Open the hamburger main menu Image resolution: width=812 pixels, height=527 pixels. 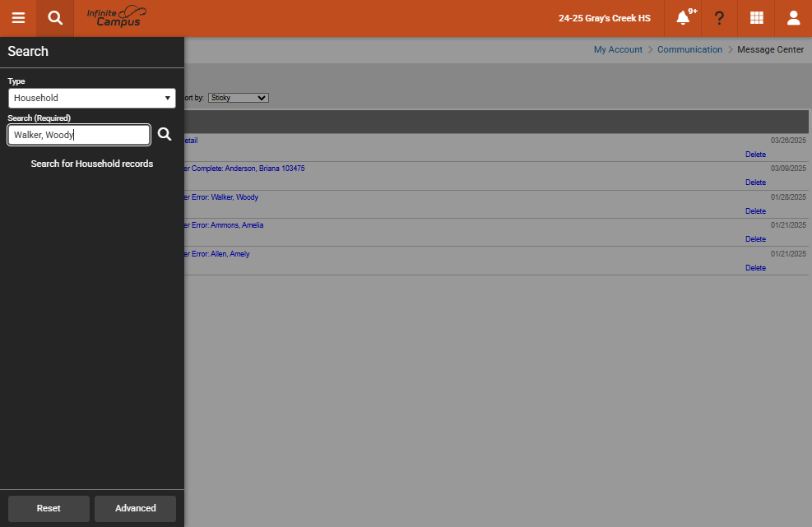pos(18,18)
